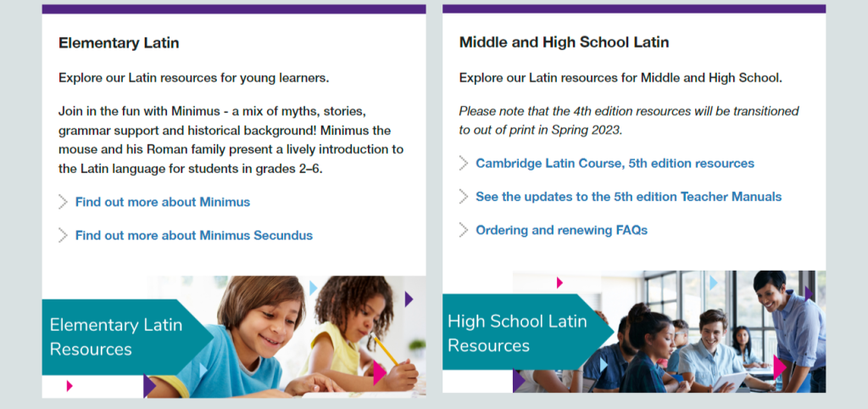
Task: Click chevron beside Minimus Secundus link
Action: pos(63,235)
